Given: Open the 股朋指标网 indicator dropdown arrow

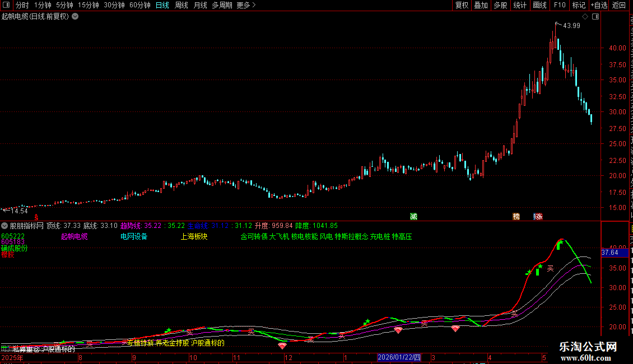Looking at the screenshot, I should 4,226.
